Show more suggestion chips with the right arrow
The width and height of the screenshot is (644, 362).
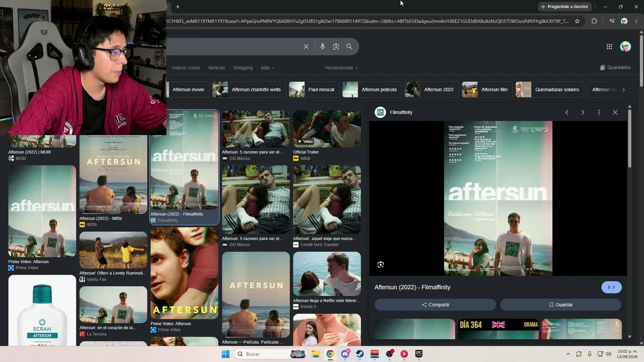click(623, 89)
